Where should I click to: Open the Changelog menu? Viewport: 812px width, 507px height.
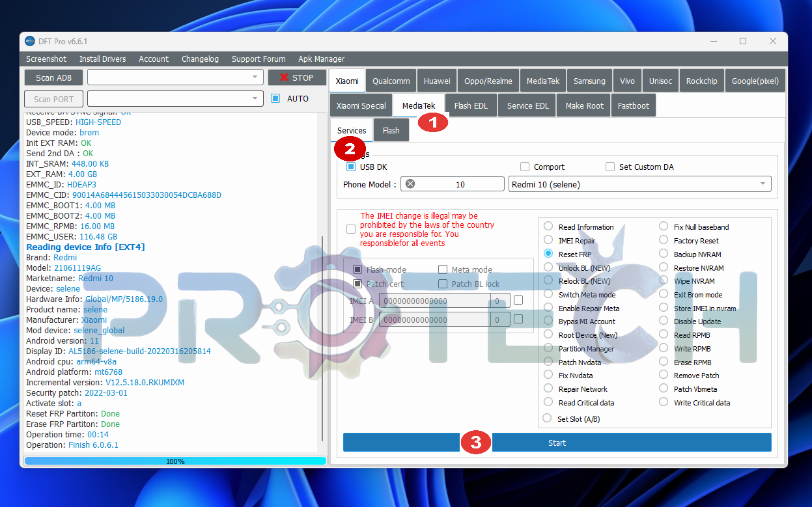click(x=200, y=59)
